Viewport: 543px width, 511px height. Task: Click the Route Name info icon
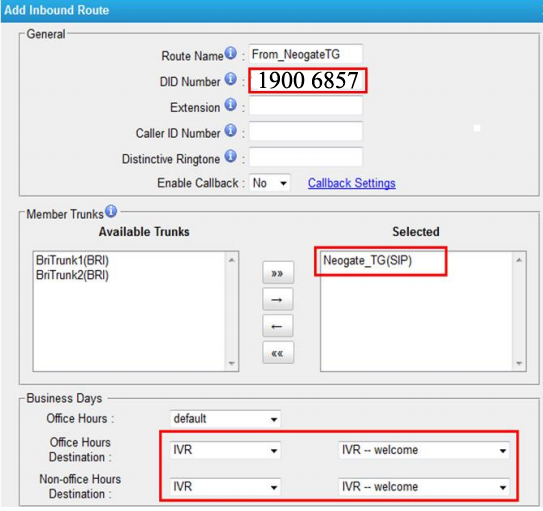[x=231, y=53]
